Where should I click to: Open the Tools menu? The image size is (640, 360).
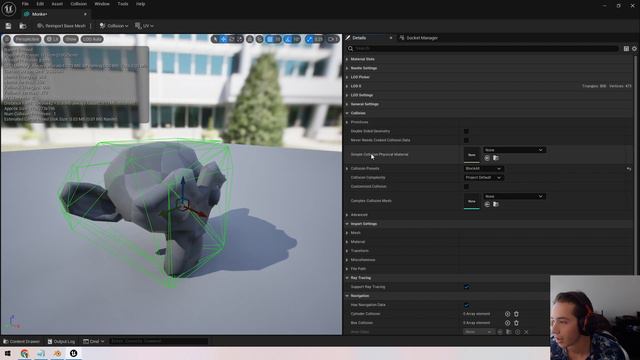coord(123,4)
